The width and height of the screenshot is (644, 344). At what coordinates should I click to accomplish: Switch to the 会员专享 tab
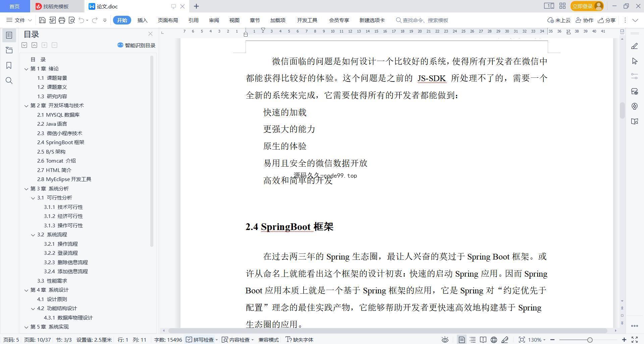coord(339,20)
